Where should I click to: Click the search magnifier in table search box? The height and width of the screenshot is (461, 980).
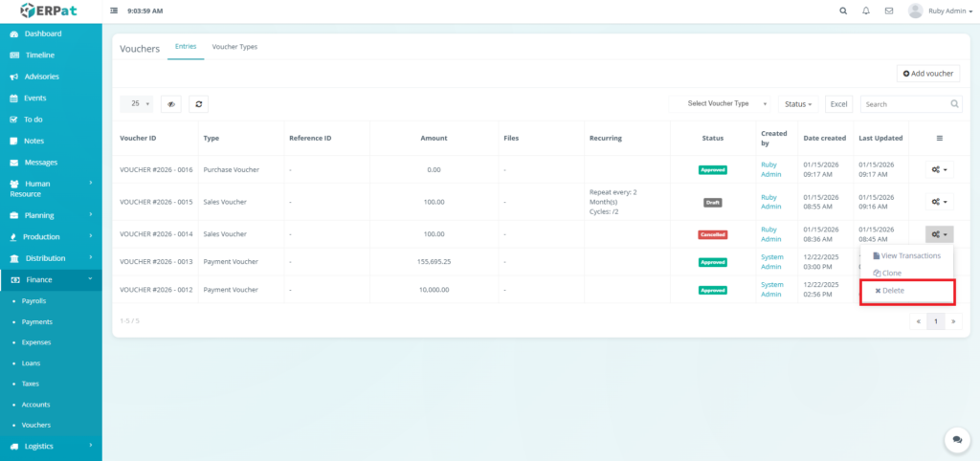[x=954, y=104]
